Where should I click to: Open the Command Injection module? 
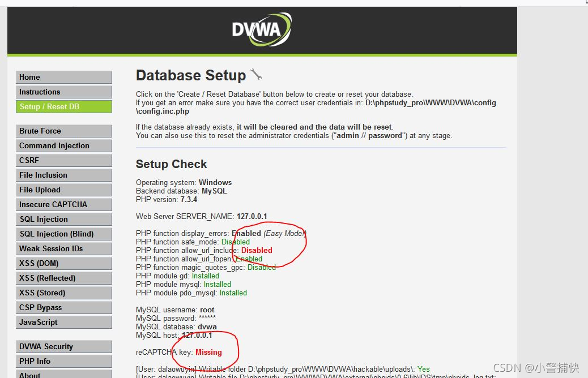(x=63, y=145)
